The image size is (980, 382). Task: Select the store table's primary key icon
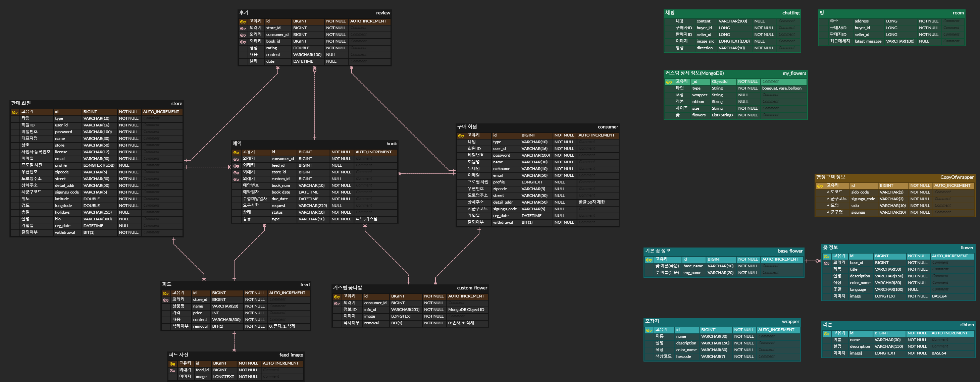[x=15, y=112]
